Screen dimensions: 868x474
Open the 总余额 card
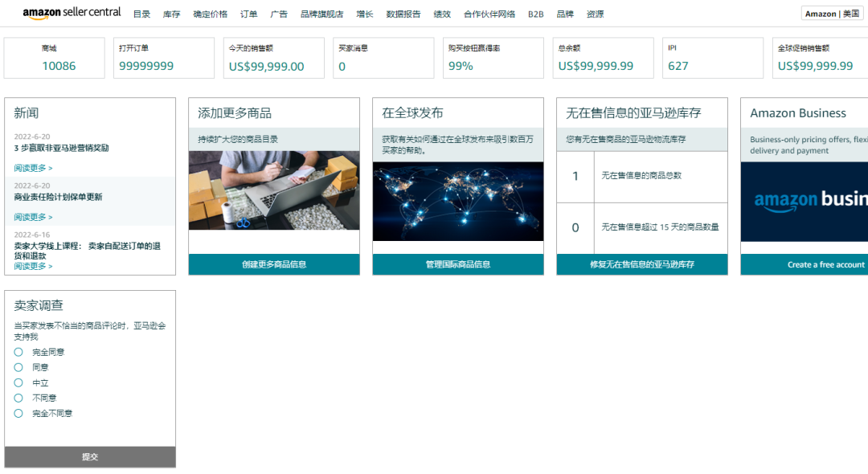604,58
